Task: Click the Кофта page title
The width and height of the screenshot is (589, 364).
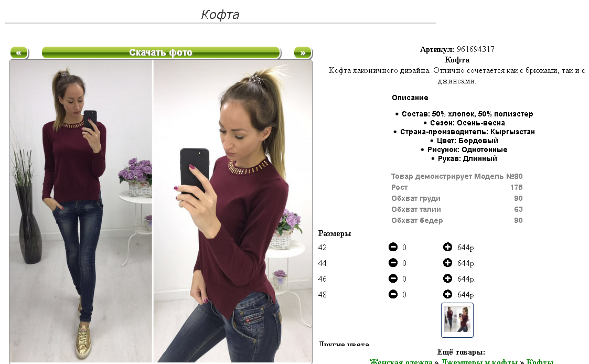Action: click(220, 15)
